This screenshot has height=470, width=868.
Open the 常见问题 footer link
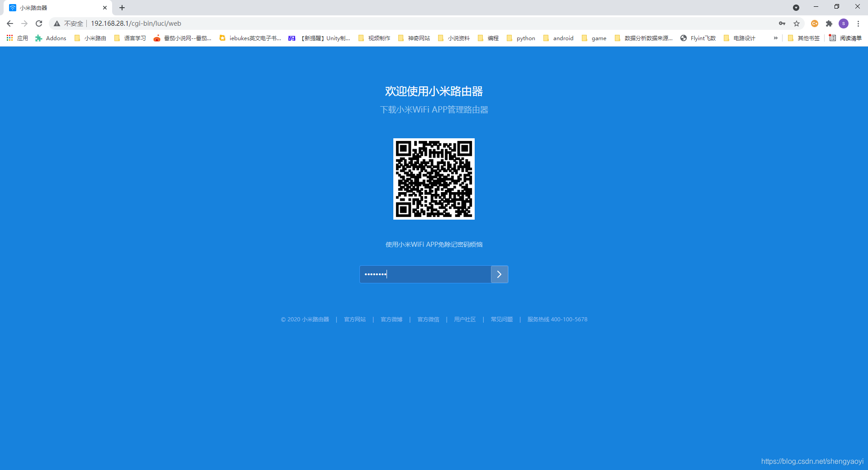tap(502, 320)
